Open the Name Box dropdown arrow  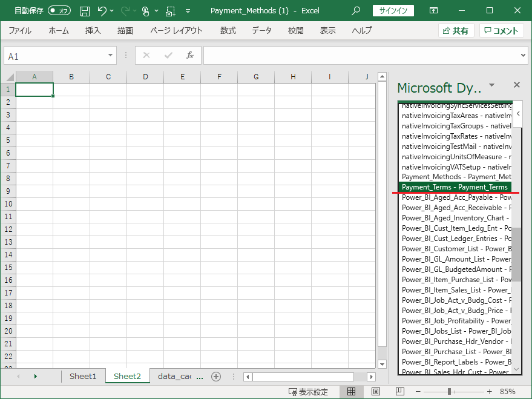[x=110, y=55]
